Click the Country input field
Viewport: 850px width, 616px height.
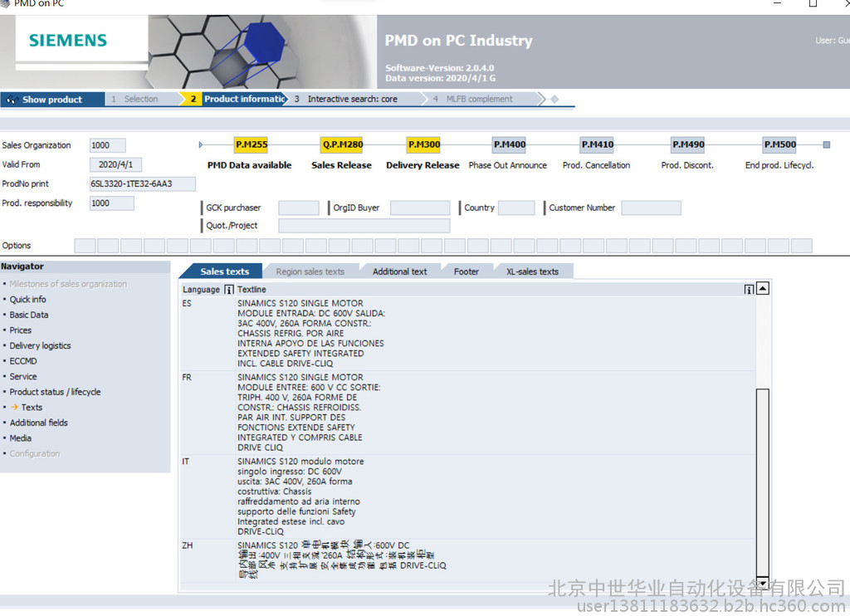pyautogui.click(x=516, y=208)
